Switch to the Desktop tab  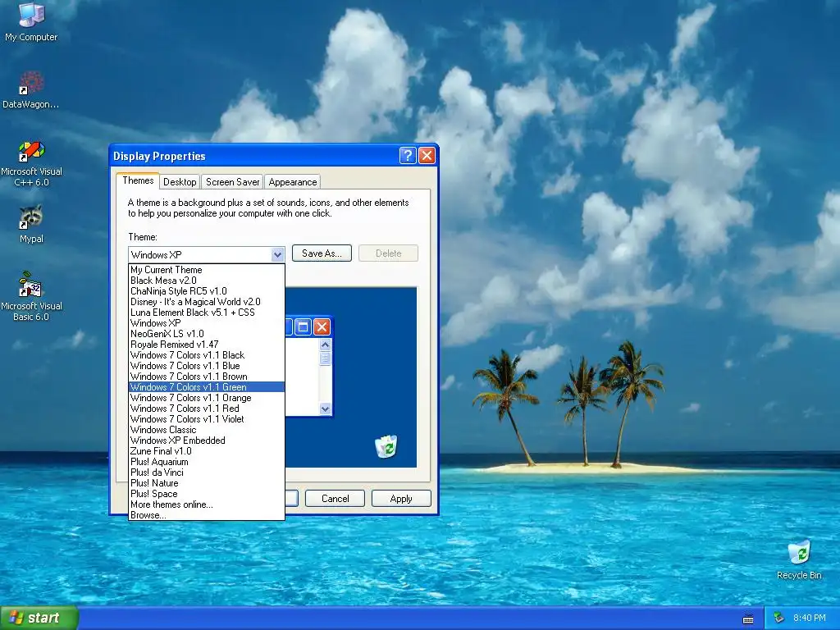pos(180,182)
